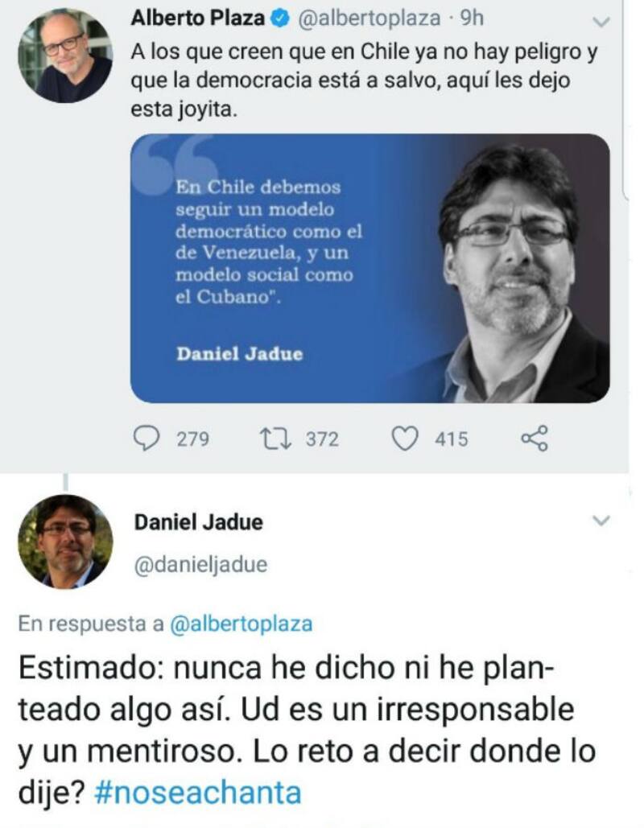
Task: Retweet Alberto Plaza's tweet
Action: point(275,439)
